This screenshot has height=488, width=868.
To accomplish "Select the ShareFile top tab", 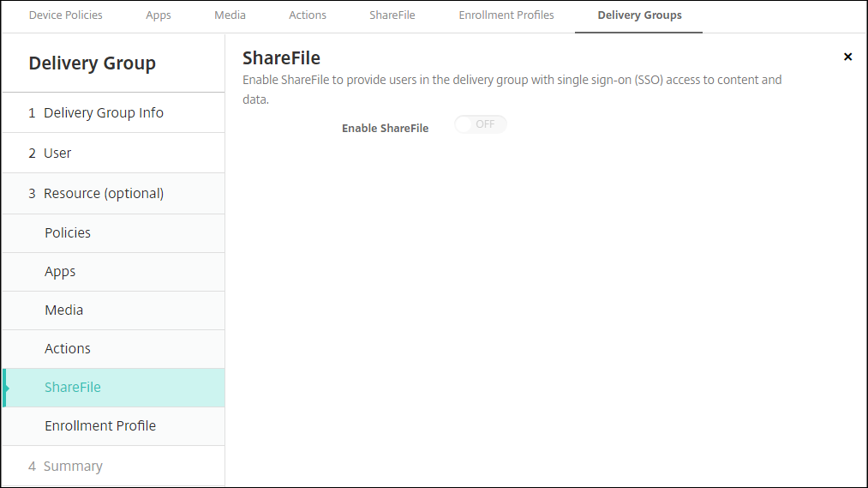I will coord(392,15).
